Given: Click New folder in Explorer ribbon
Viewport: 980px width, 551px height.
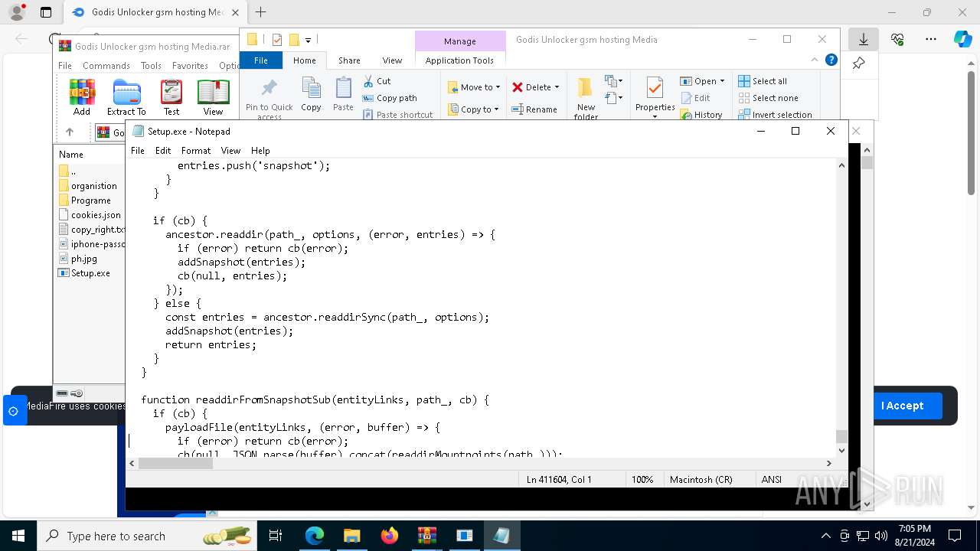Looking at the screenshot, I should point(586,98).
